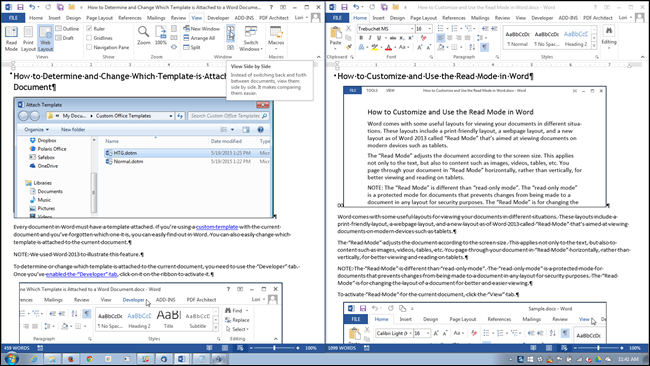The image size is (650, 366).
Task: Open Switch Windows in left ribbon
Action: pyautogui.click(x=250, y=38)
